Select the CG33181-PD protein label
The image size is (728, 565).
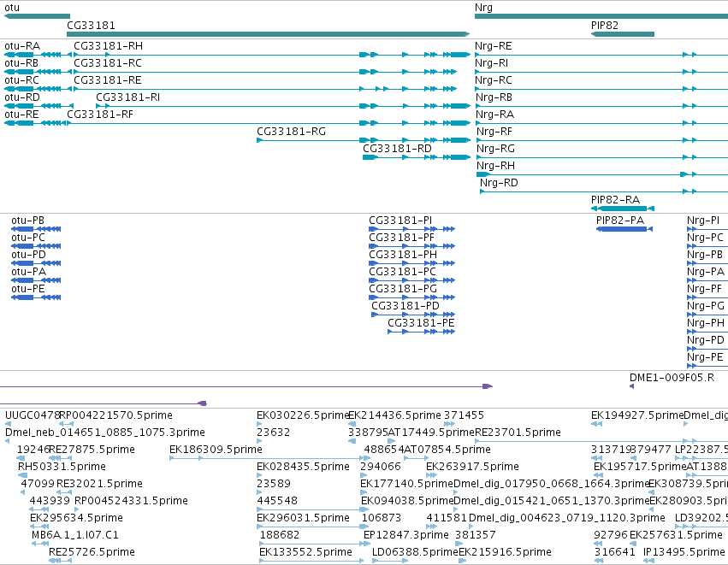coord(405,306)
